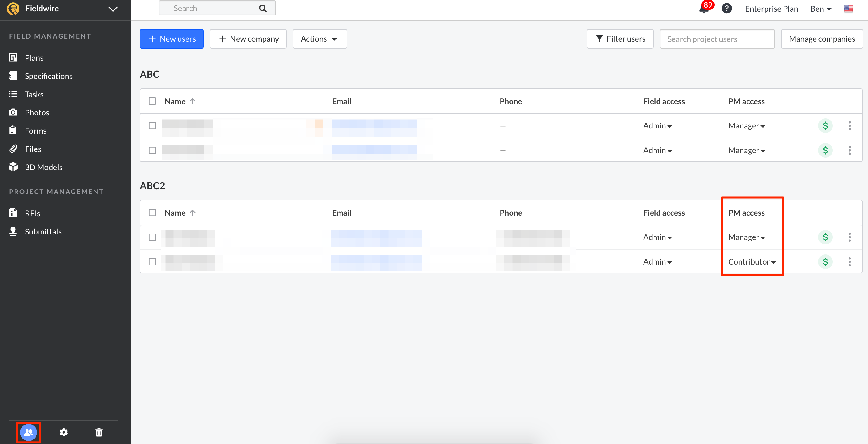868x444 pixels.
Task: Open three-dot menu for ABC2 Manager user
Action: 849,237
